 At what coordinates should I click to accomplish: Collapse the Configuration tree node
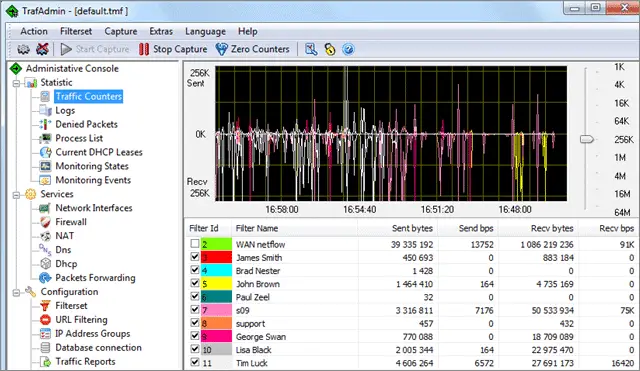point(16,292)
